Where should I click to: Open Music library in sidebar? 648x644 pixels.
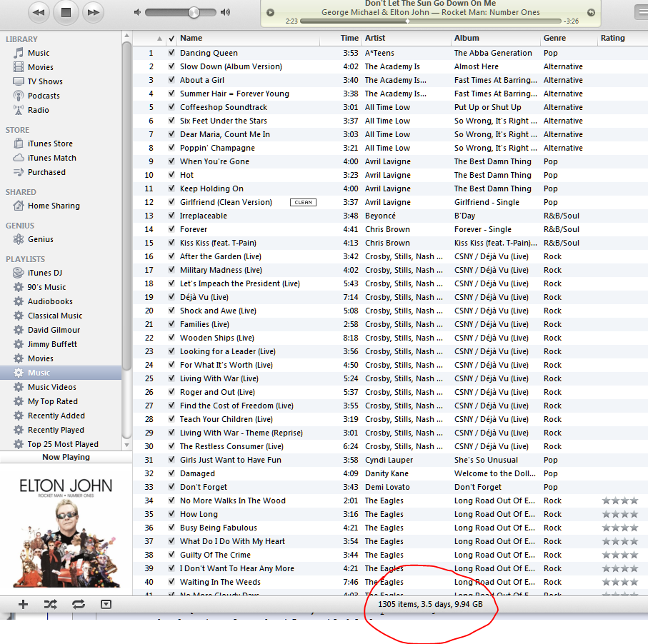point(38,53)
